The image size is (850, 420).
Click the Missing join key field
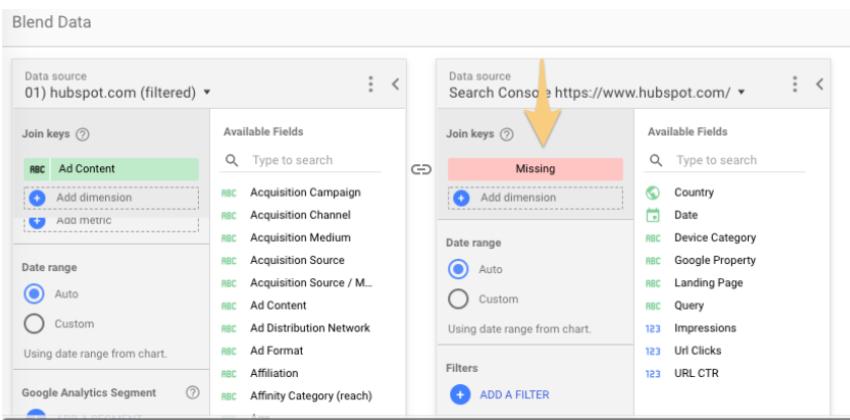click(x=535, y=169)
